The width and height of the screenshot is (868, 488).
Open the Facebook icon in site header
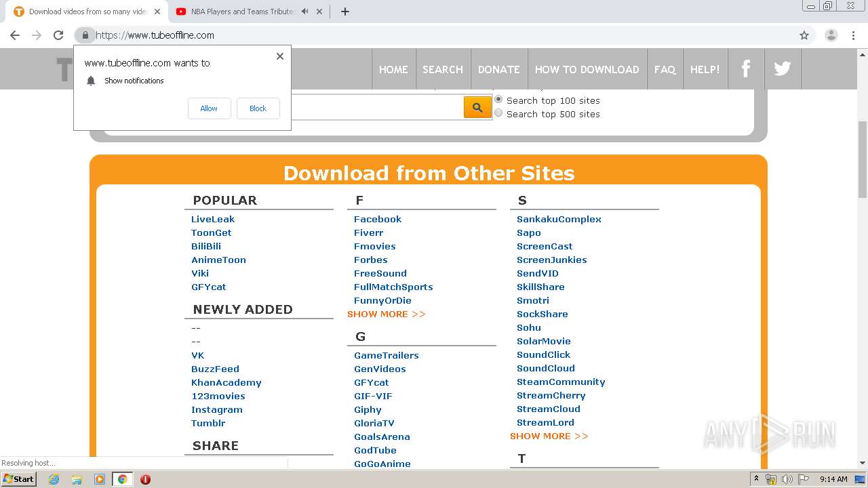point(746,68)
